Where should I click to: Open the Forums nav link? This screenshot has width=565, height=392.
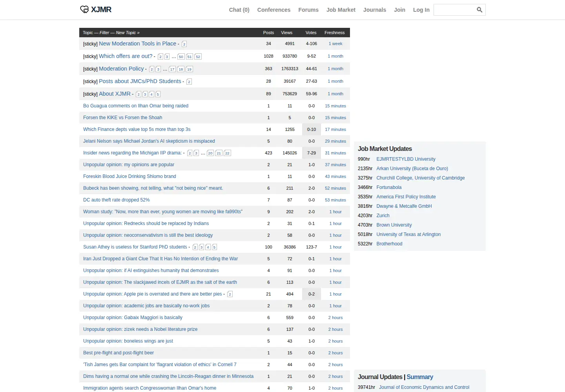point(308,10)
